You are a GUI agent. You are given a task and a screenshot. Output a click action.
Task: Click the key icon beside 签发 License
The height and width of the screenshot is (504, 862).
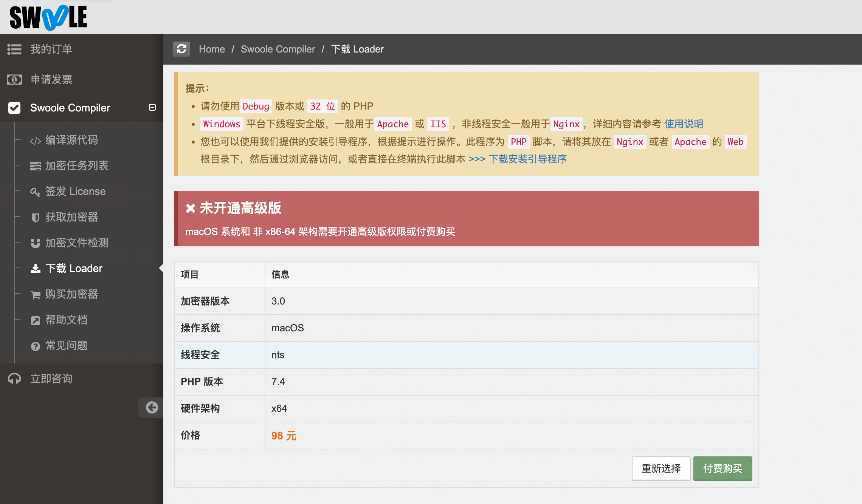tap(35, 192)
